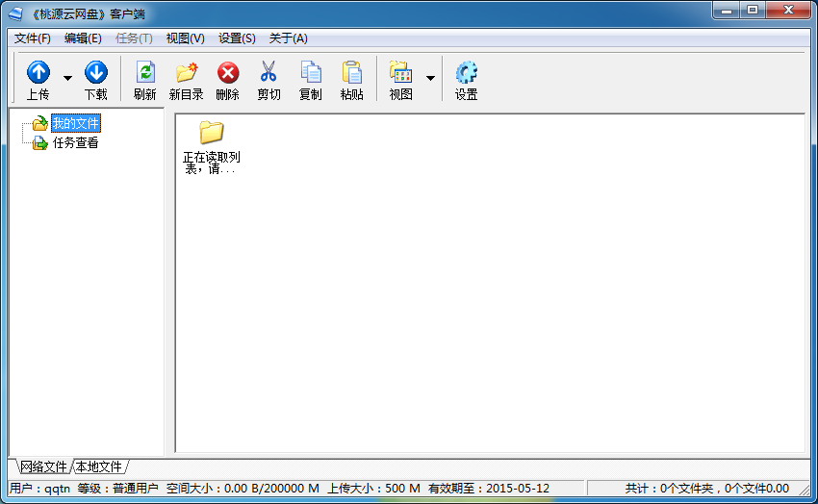Open the 设置(S) menu in menu bar
Viewport: 818px width, 504px height.
pyautogui.click(x=237, y=38)
